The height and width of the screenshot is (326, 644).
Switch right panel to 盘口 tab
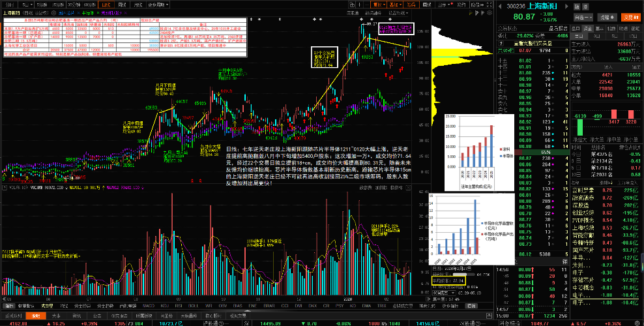pyautogui.click(x=576, y=29)
